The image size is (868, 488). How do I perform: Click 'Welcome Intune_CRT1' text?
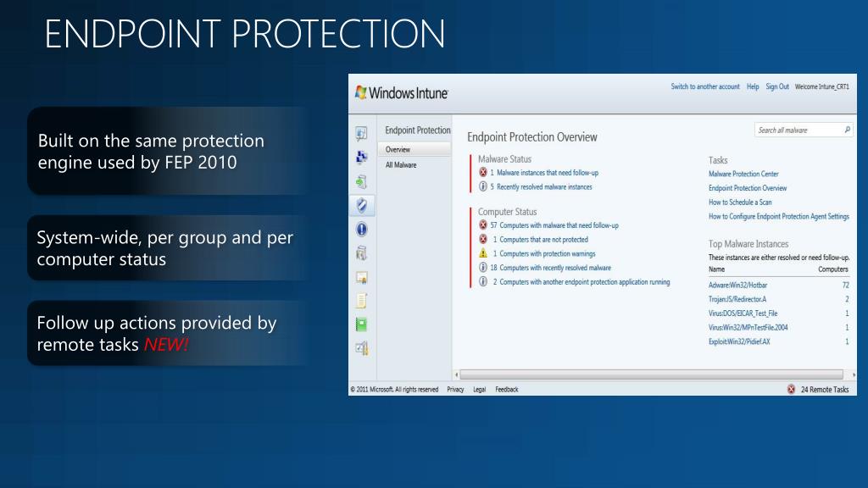click(x=821, y=87)
